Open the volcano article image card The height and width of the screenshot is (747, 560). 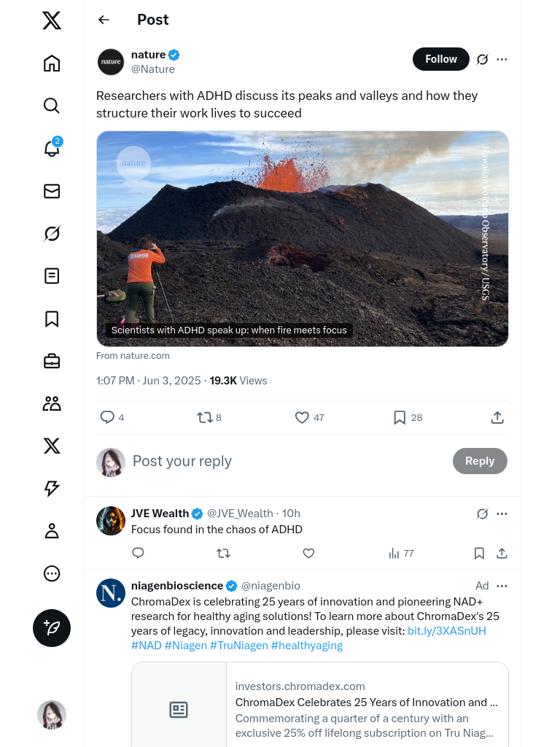click(302, 239)
